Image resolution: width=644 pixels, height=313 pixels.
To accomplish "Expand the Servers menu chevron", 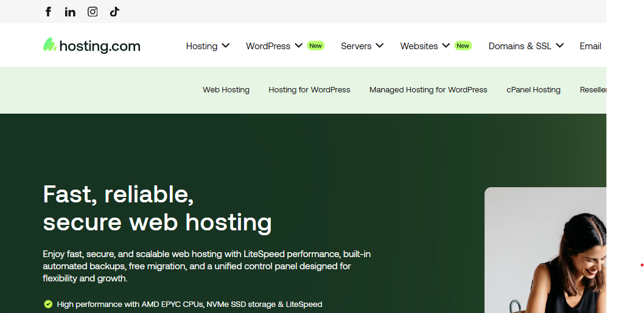I will [x=379, y=46].
